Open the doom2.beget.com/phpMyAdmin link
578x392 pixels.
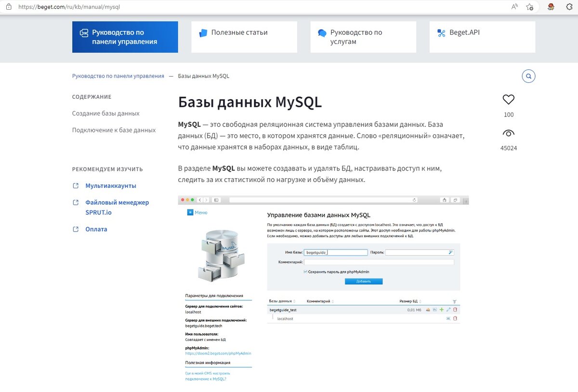[218, 353]
